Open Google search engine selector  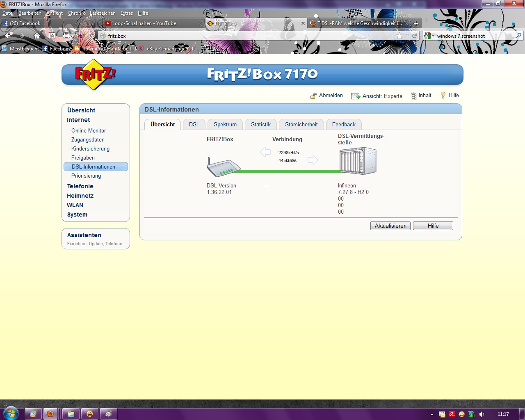tap(429, 36)
